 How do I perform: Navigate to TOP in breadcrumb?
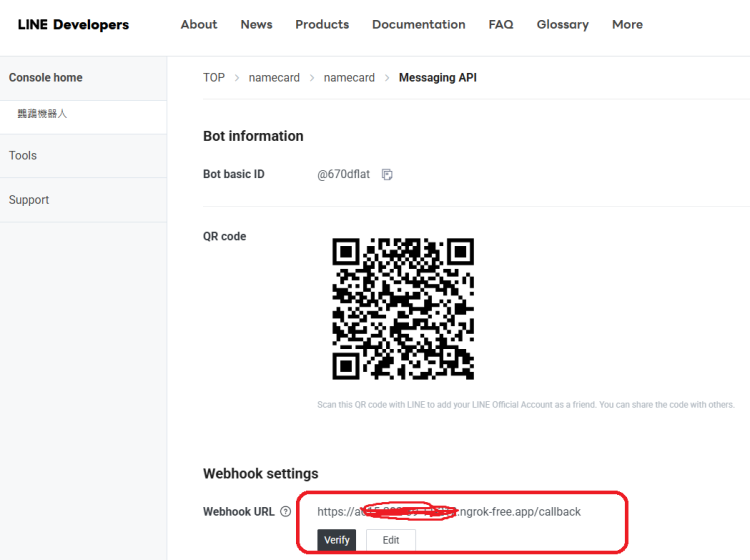click(214, 78)
